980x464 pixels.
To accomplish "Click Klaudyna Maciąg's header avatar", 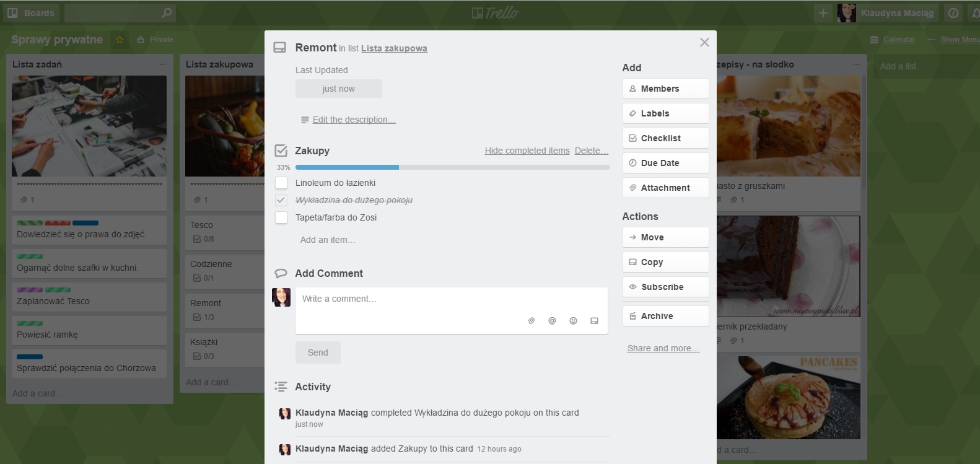I will click(x=846, y=13).
